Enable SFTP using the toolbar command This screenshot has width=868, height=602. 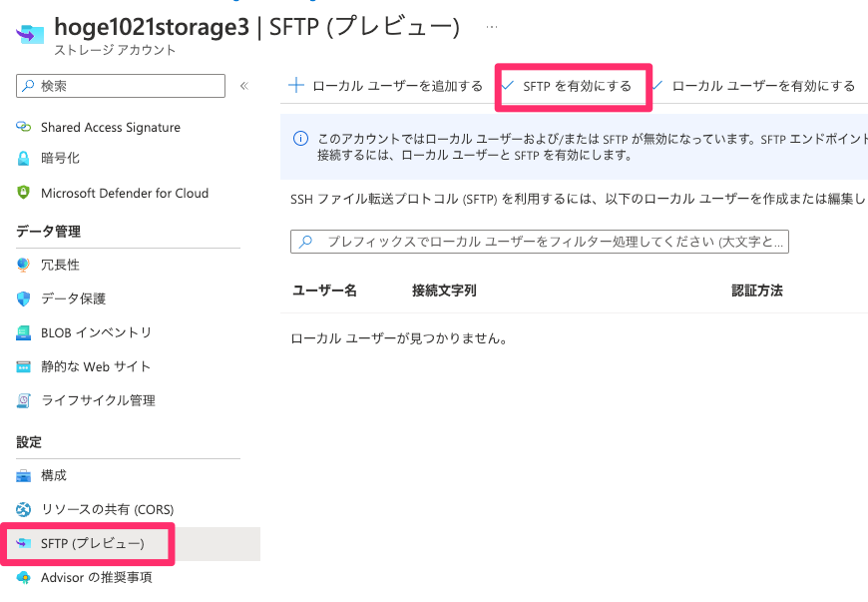[x=572, y=87]
